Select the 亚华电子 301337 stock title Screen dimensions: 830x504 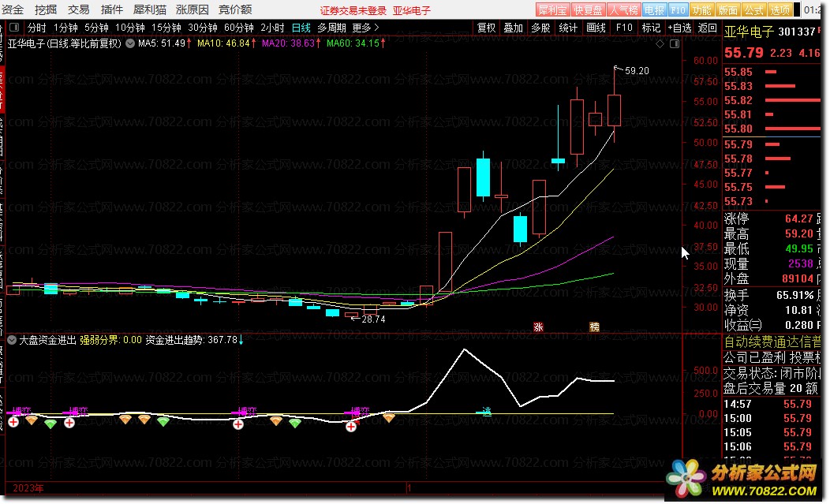770,32
